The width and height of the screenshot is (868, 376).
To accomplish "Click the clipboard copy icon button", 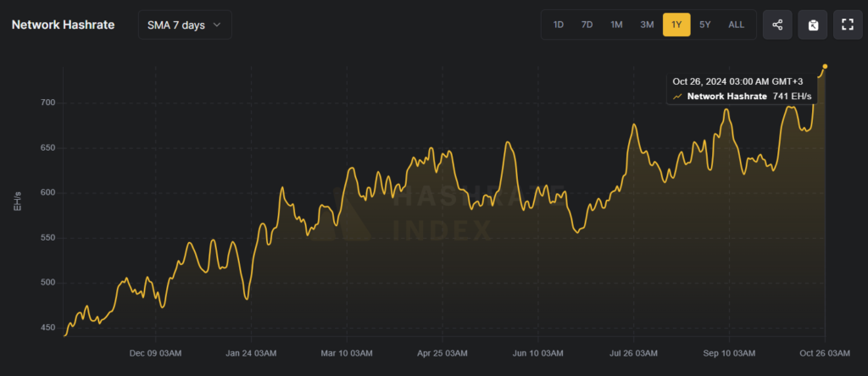I will tap(813, 25).
